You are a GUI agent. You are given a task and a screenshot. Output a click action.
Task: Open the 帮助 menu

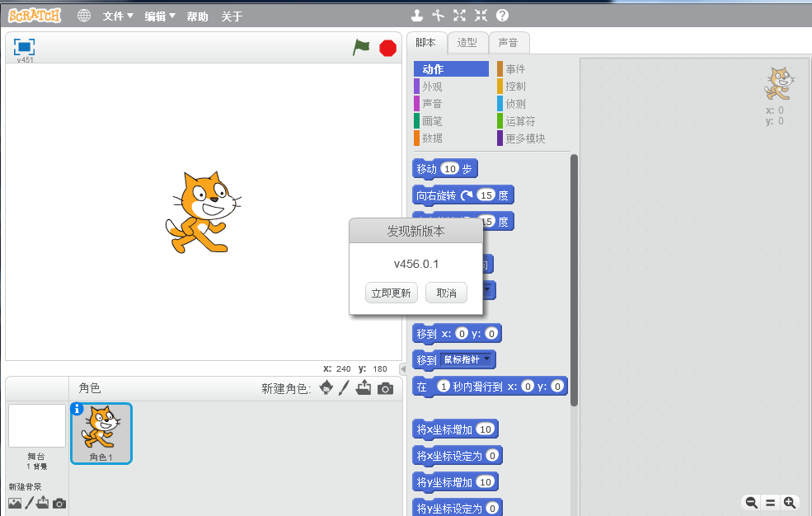pyautogui.click(x=197, y=16)
